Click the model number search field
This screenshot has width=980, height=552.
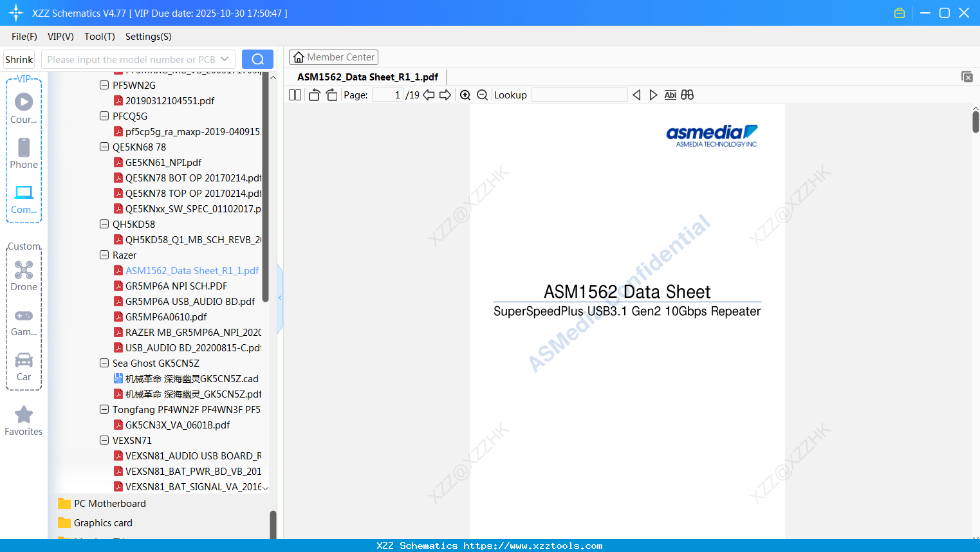(x=131, y=59)
